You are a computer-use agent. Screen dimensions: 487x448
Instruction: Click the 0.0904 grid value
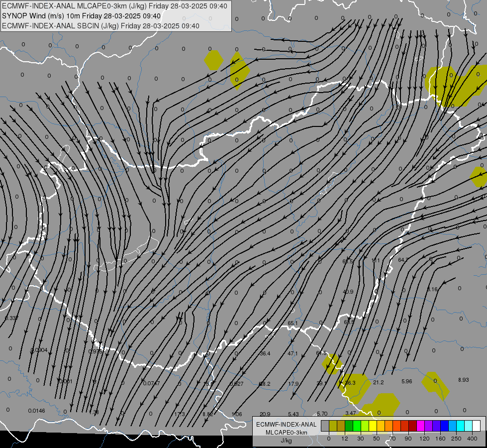[39, 350]
